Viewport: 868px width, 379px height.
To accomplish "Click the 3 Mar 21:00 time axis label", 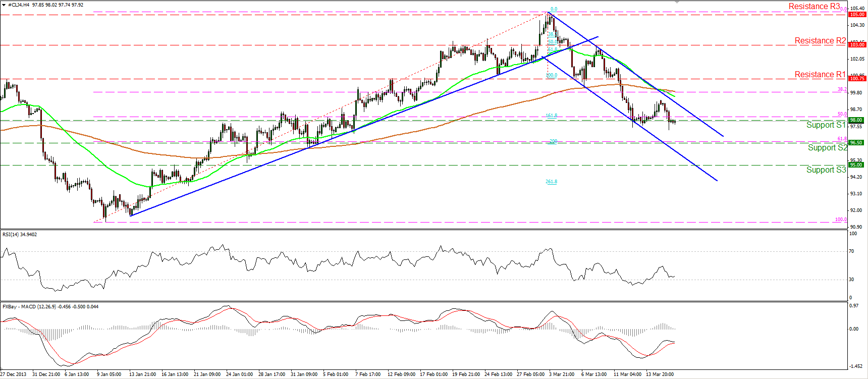I will tap(562, 374).
